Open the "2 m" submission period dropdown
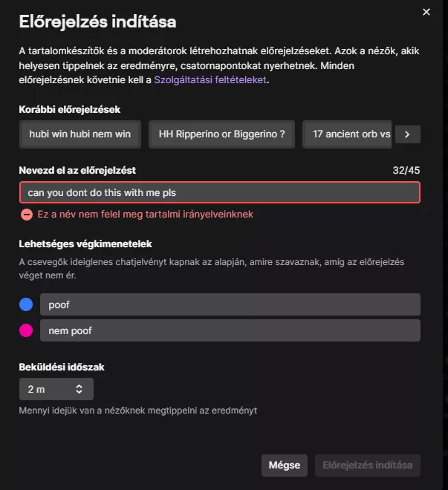Image resolution: width=448 pixels, height=490 pixels. point(56,388)
